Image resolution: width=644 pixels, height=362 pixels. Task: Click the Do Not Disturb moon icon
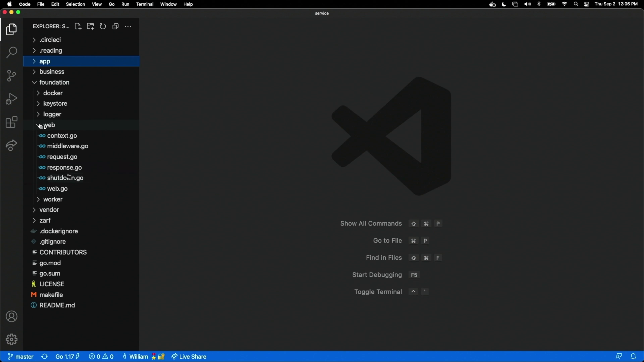tap(504, 4)
